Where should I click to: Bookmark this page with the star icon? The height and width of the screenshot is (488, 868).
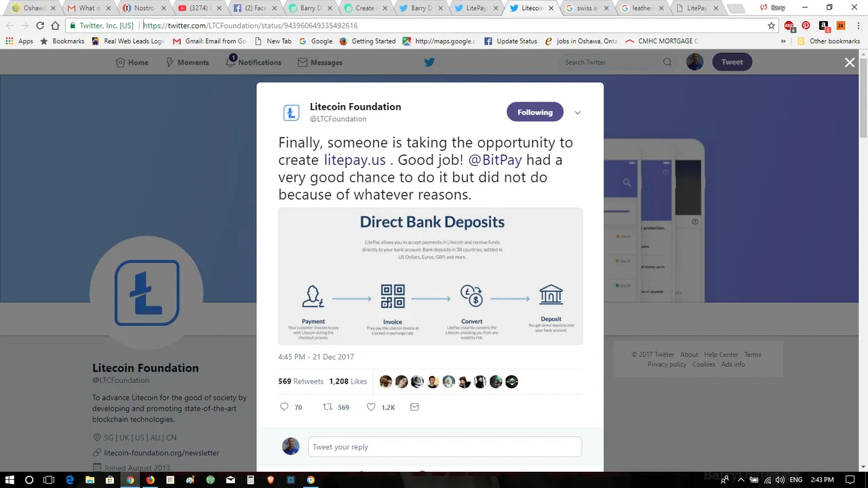(x=771, y=25)
